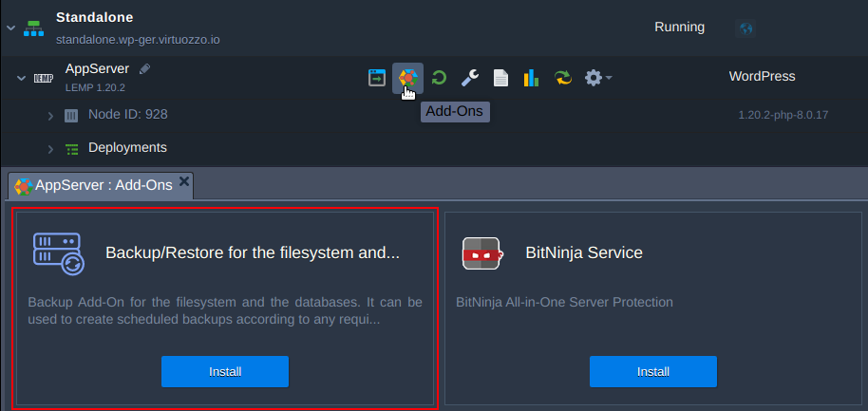Click the Deployments label
The width and height of the screenshot is (868, 411).
pos(127,148)
